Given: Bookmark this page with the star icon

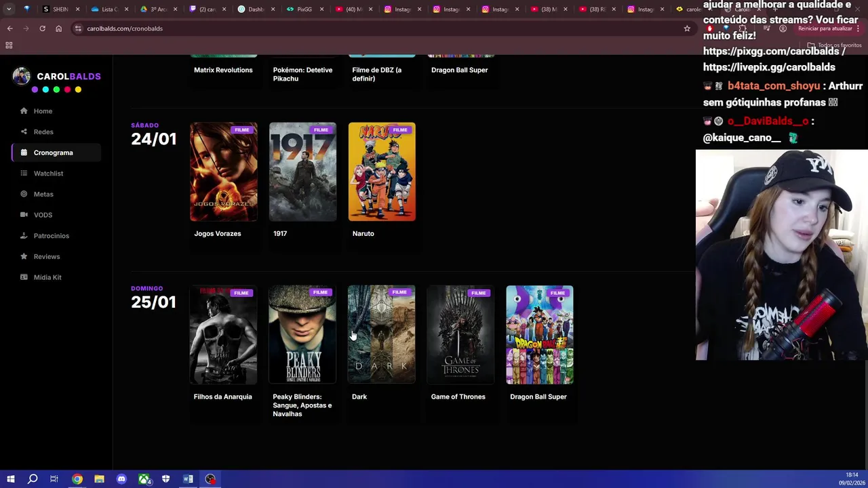Looking at the screenshot, I should point(687,28).
